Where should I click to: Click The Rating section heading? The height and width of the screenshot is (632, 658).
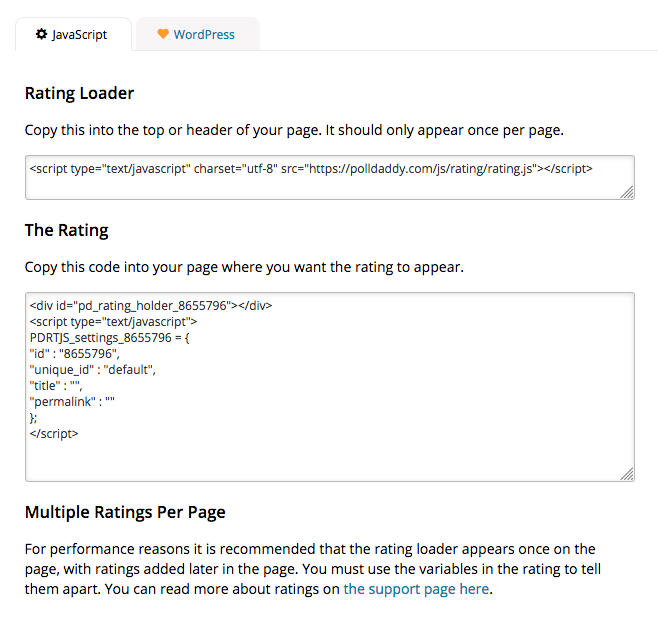[x=66, y=230]
